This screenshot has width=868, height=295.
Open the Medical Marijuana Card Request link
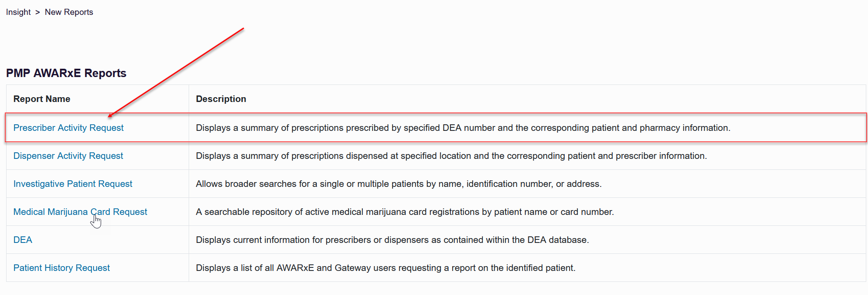[x=80, y=212]
